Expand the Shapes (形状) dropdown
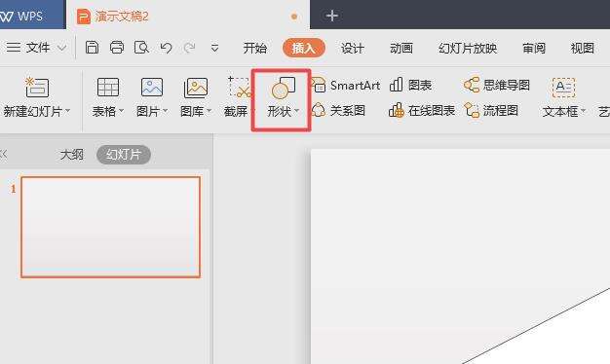Image resolution: width=610 pixels, height=364 pixels. pos(297,111)
